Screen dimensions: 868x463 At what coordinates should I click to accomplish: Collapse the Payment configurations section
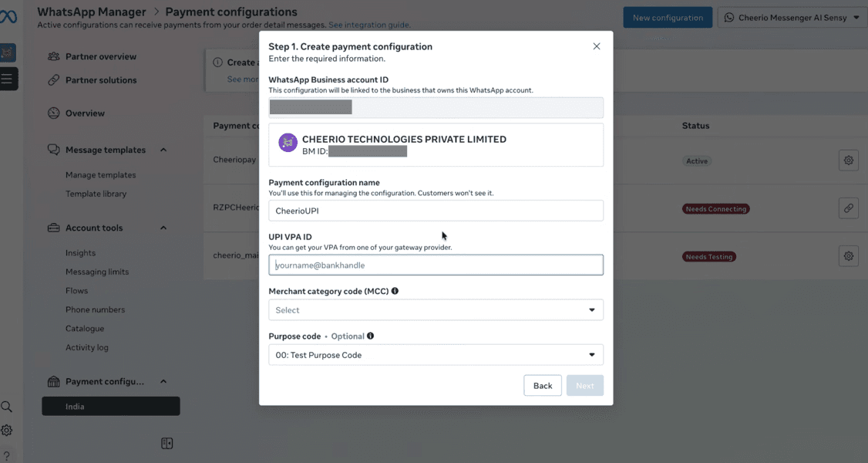tap(163, 381)
